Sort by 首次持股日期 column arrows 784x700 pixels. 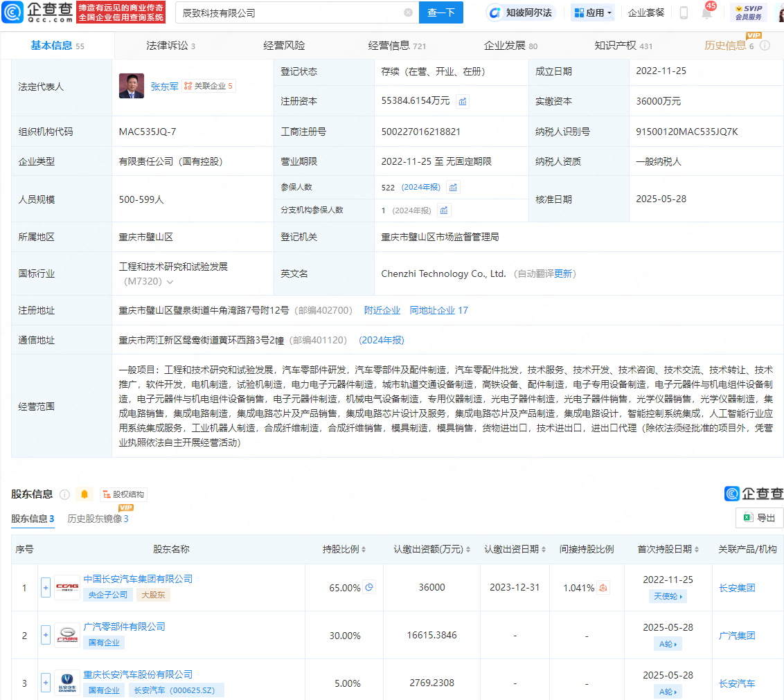pyautogui.click(x=697, y=550)
